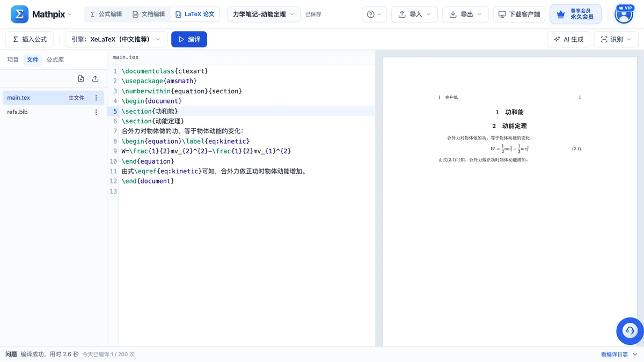The height and width of the screenshot is (362, 644).
Task: Click the \end{equation} line
Action: (148, 161)
